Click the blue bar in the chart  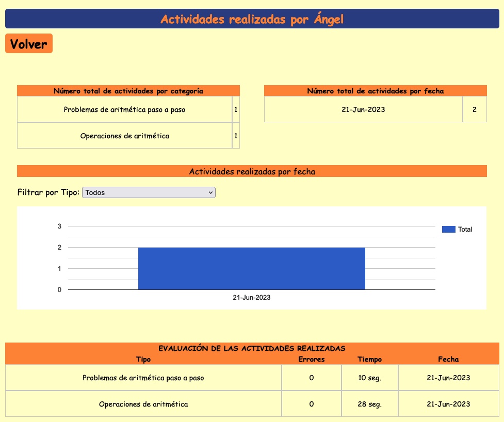coord(251,268)
